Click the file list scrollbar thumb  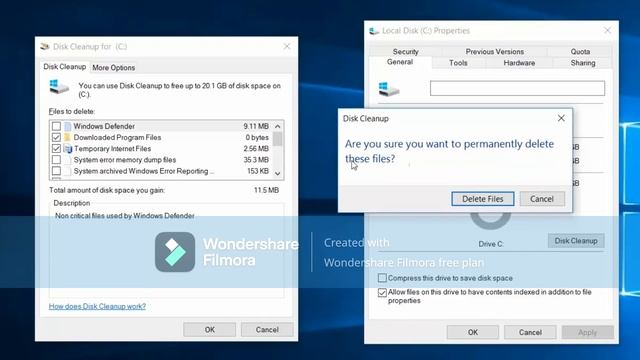pyautogui.click(x=278, y=139)
